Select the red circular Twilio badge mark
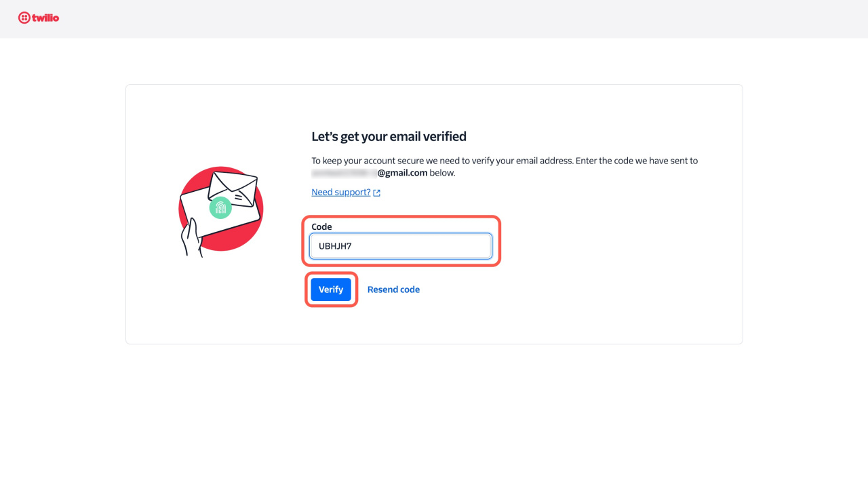The image size is (868, 482). pyautogui.click(x=25, y=18)
